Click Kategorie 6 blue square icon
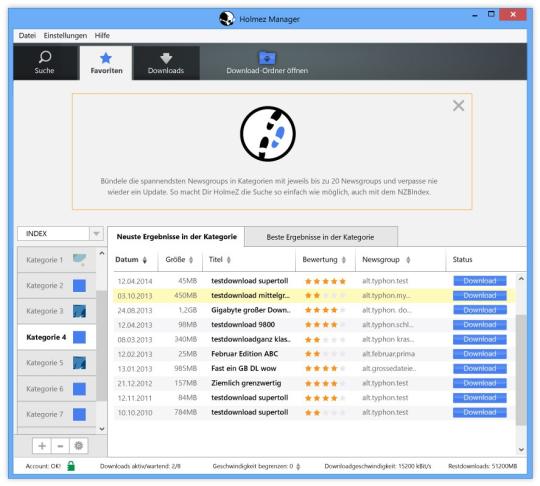Viewport: 540px width, 486px height. coord(79,389)
